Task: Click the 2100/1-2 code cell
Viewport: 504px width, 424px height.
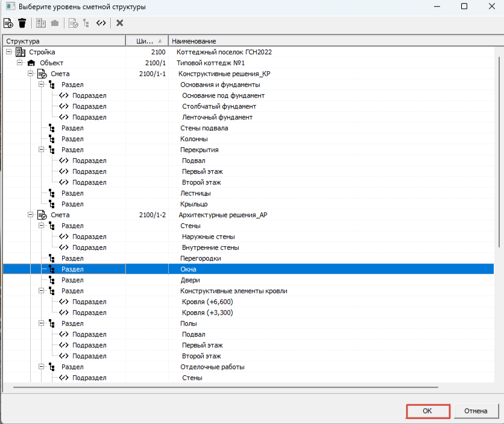Action: 153,215
